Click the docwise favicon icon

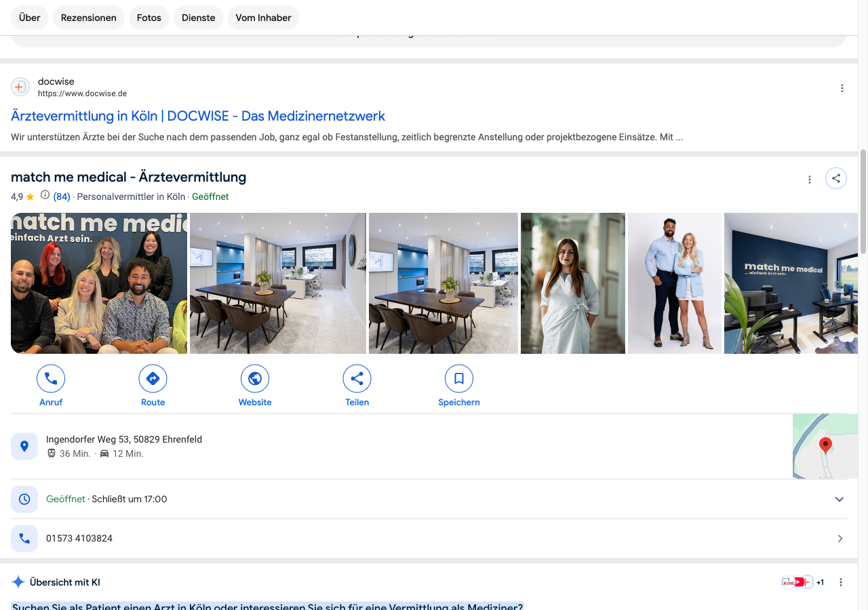click(20, 87)
